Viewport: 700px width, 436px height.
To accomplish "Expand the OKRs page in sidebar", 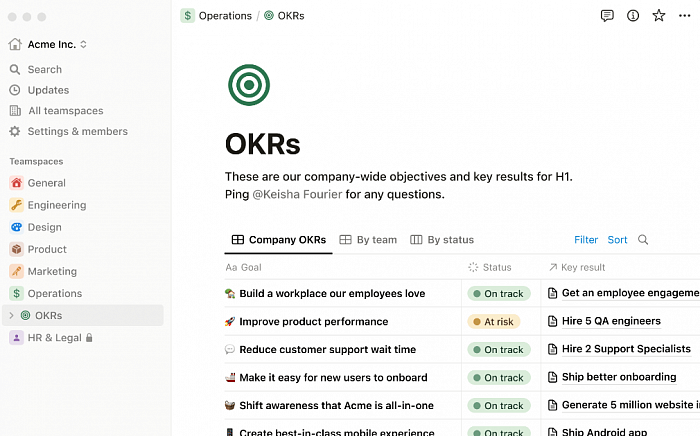I will [x=12, y=316].
